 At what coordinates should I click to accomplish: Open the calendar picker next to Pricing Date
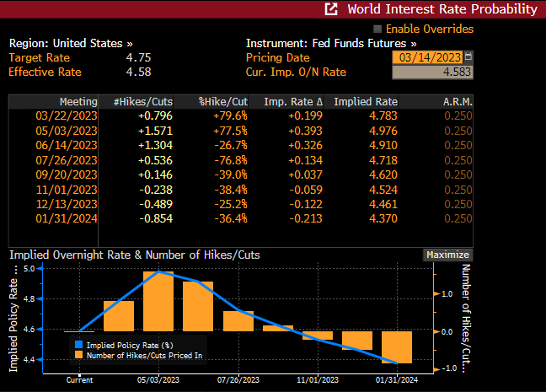click(468, 56)
